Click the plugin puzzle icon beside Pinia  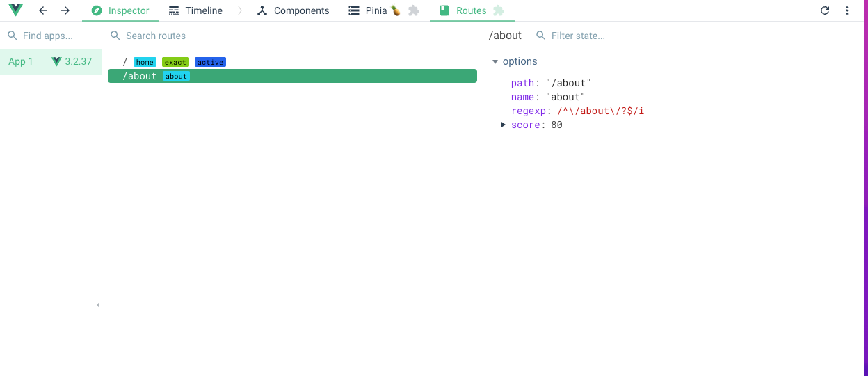414,10
